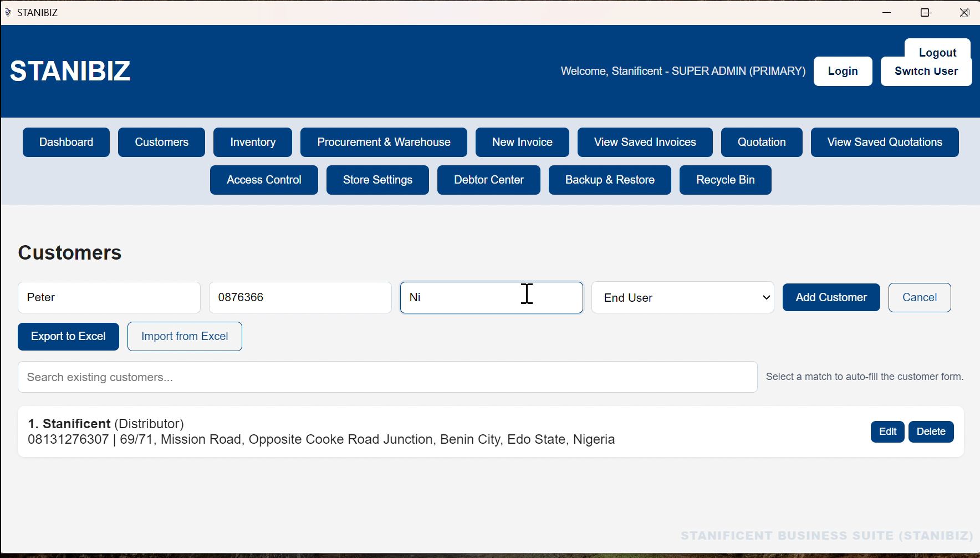Import customers from Excel
The height and width of the screenshot is (558, 980).
coord(185,336)
